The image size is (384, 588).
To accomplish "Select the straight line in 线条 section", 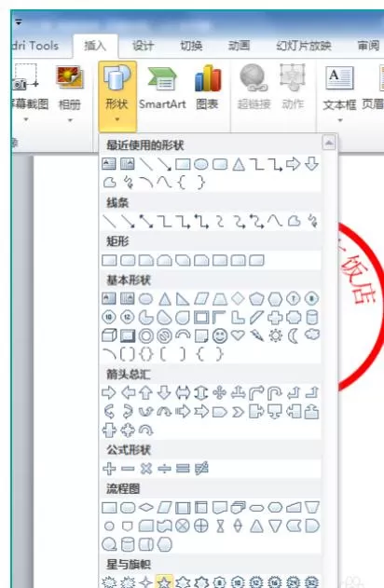I will (x=109, y=221).
